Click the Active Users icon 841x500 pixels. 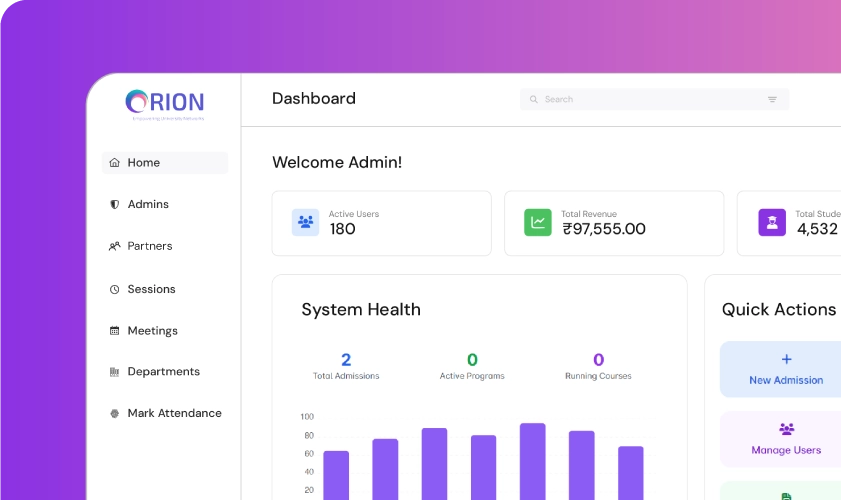point(305,222)
